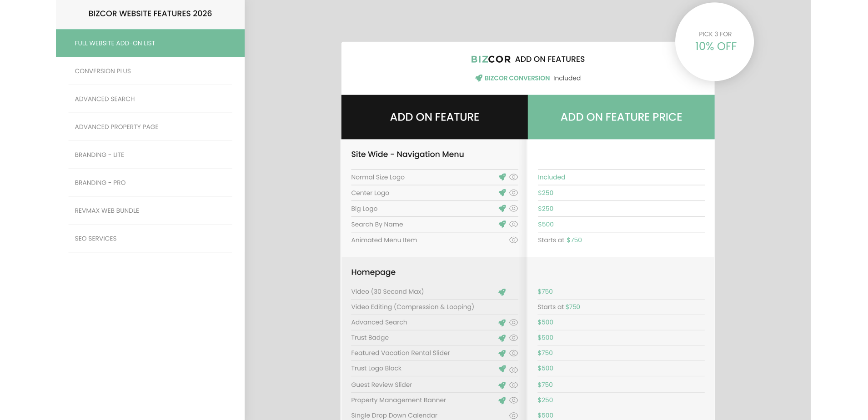Preview Guest Review Slider with eye icon
Screen dimensions: 868x420
[514, 385]
